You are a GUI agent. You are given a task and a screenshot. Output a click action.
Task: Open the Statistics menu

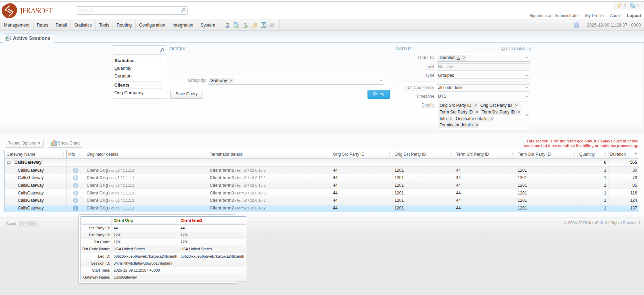click(x=83, y=25)
